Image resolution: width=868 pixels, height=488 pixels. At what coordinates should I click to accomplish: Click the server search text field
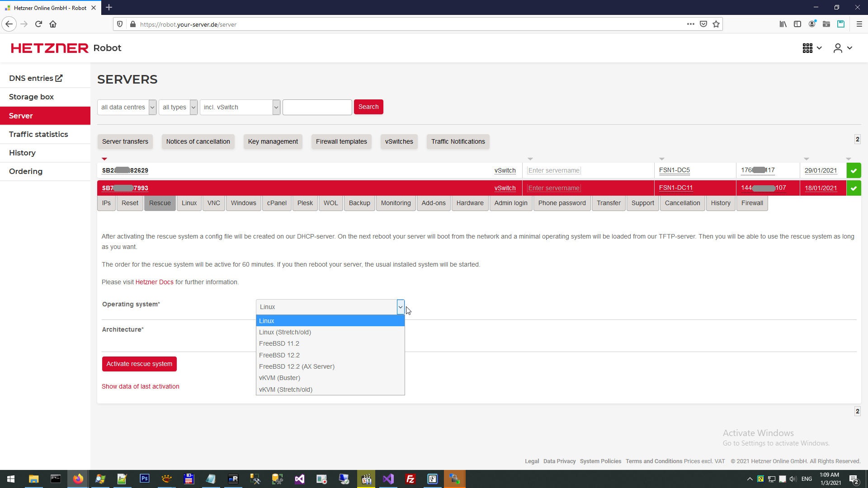coord(317,107)
